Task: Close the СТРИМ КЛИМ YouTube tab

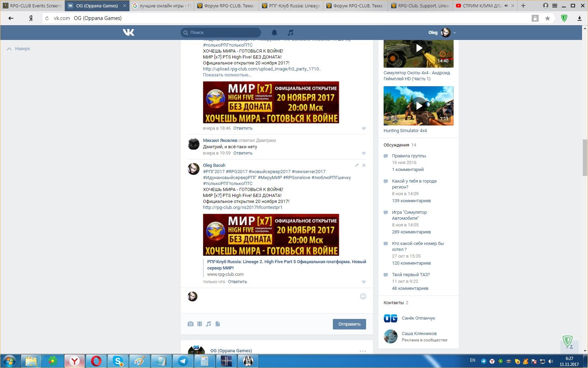Action: [513, 6]
